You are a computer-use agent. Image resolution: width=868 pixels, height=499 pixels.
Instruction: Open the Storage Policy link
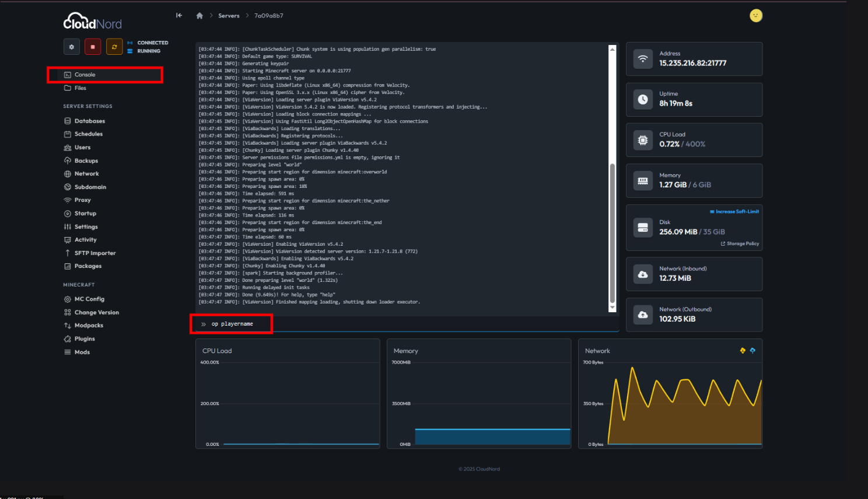740,243
